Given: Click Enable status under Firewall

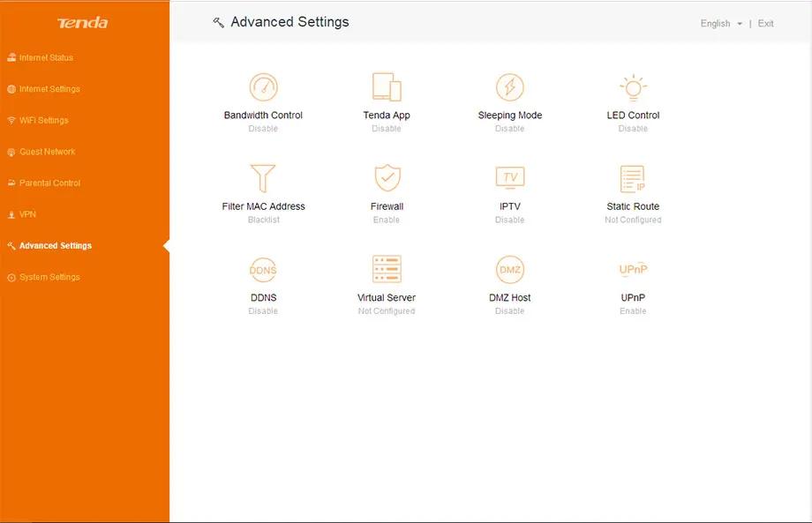Looking at the screenshot, I should click(x=387, y=220).
